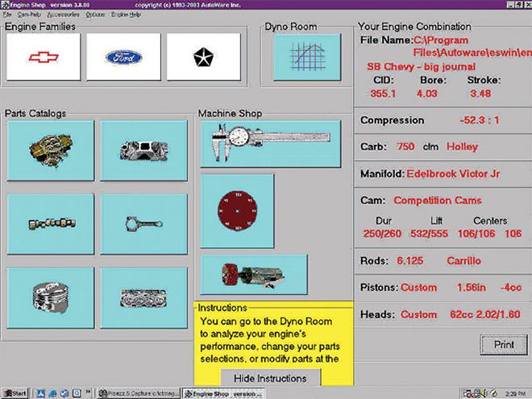Click the volume speaker icon in system tray
The image size is (532, 399).
tap(484, 393)
